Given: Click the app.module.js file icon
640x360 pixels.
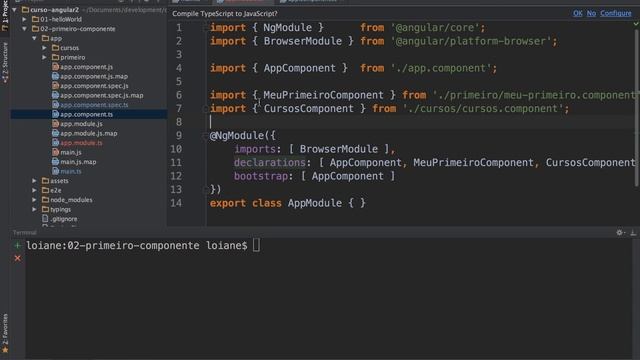Looking at the screenshot, I should (56, 124).
